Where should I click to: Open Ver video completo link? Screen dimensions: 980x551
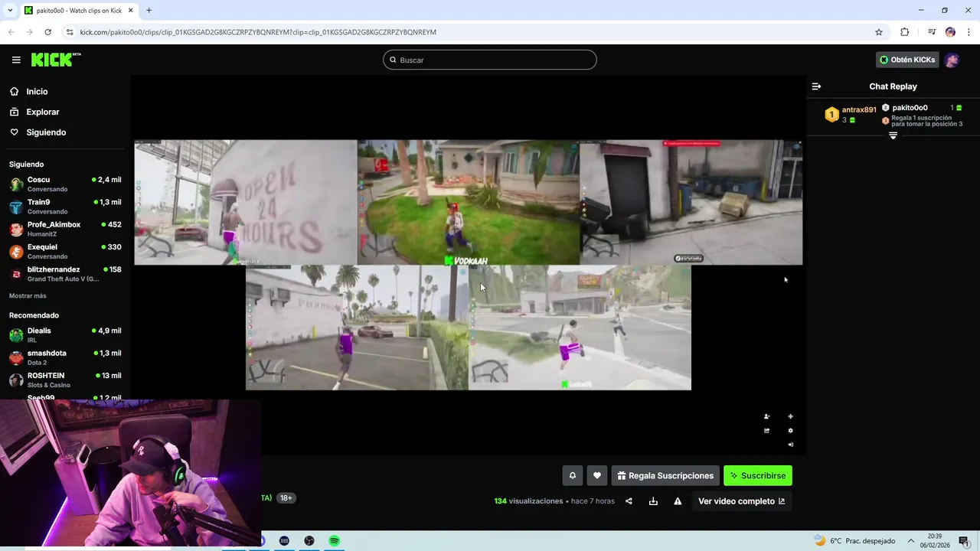coord(741,501)
